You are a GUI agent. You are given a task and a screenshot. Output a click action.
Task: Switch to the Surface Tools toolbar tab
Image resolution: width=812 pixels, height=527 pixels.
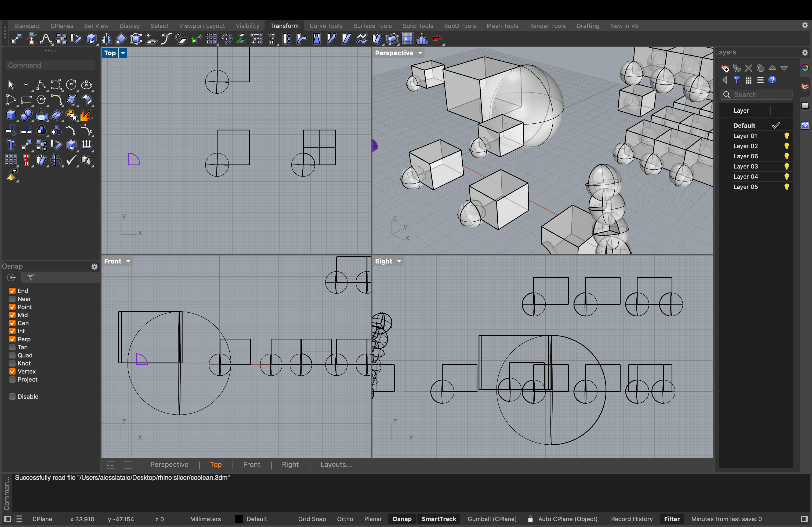(372, 25)
